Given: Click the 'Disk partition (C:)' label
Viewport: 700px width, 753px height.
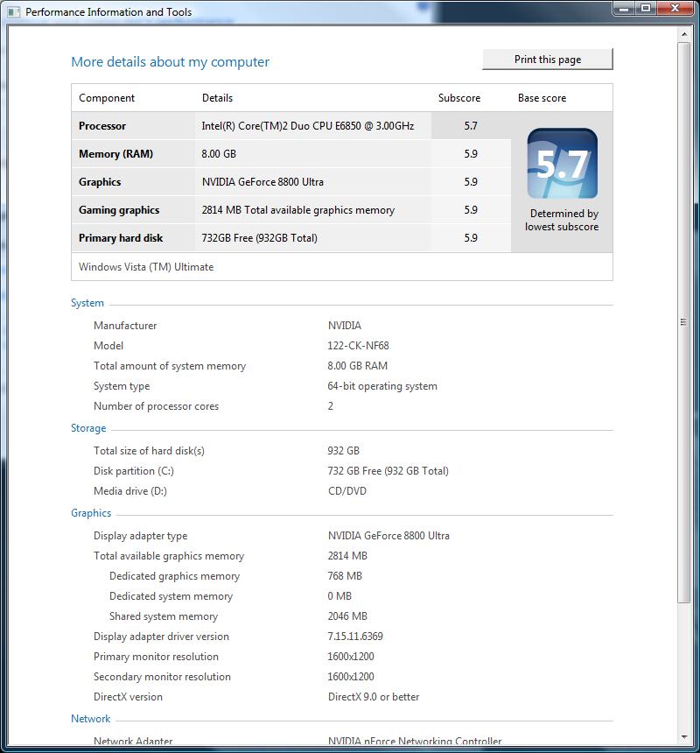Looking at the screenshot, I should 134,471.
